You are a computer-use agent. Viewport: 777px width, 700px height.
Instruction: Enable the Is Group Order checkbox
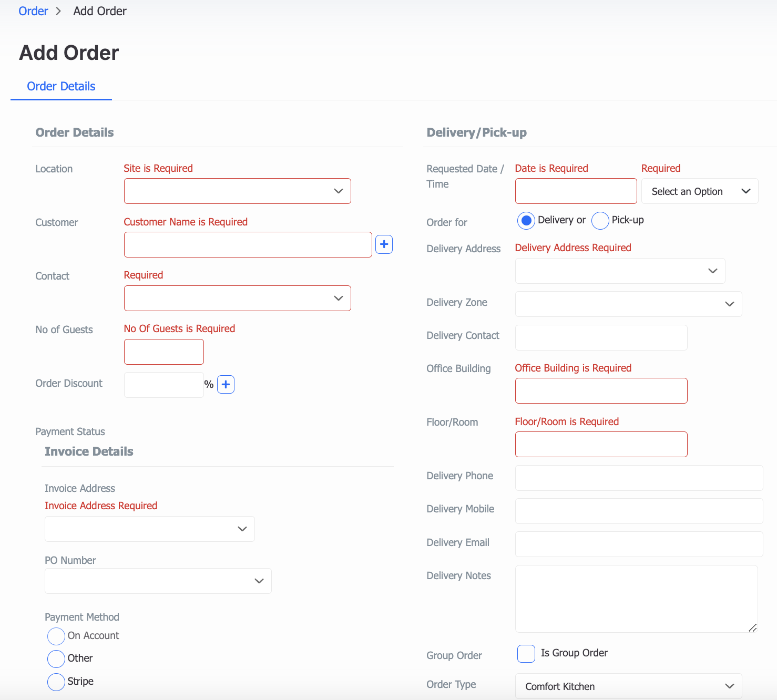click(x=526, y=653)
